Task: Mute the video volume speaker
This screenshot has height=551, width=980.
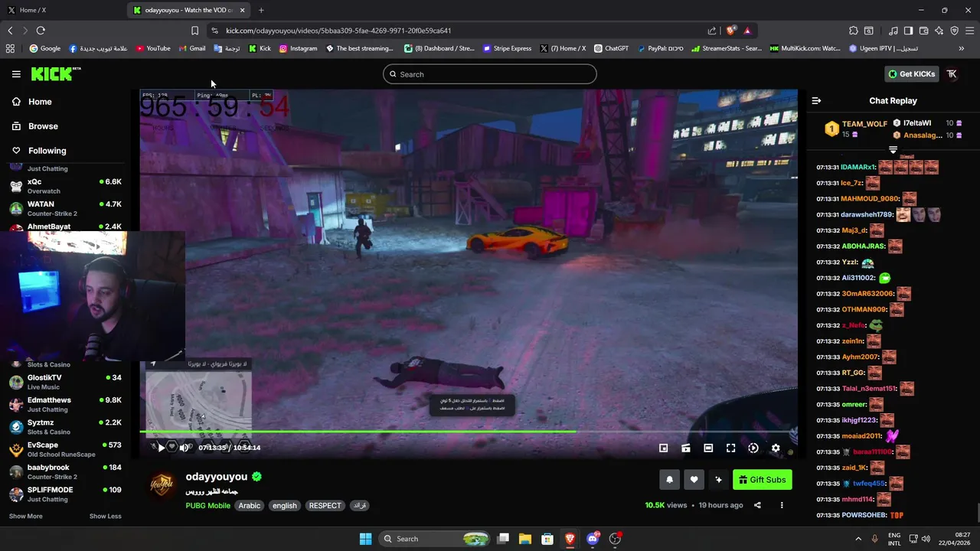Action: point(185,448)
